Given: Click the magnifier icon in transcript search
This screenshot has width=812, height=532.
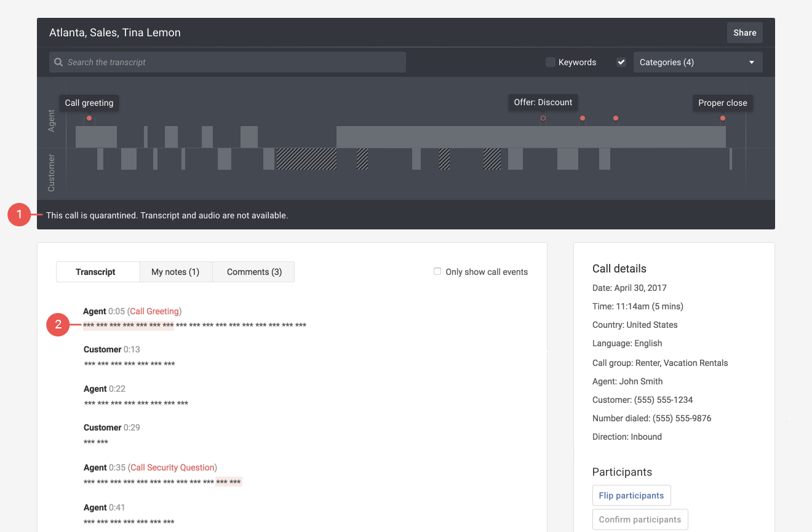Looking at the screenshot, I should tap(58, 62).
